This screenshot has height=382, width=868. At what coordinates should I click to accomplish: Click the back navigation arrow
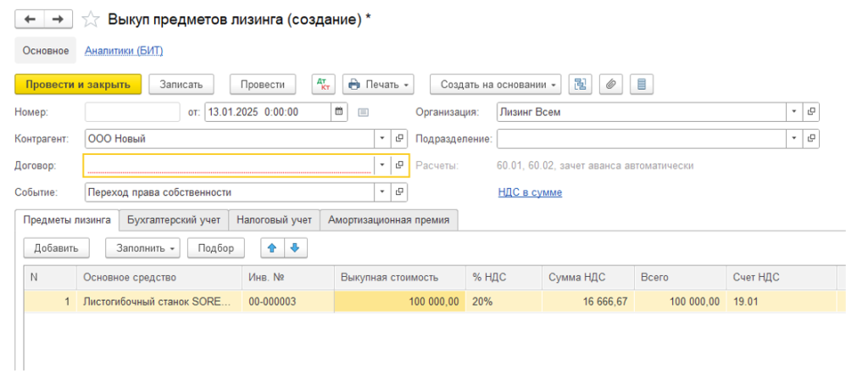(29, 19)
